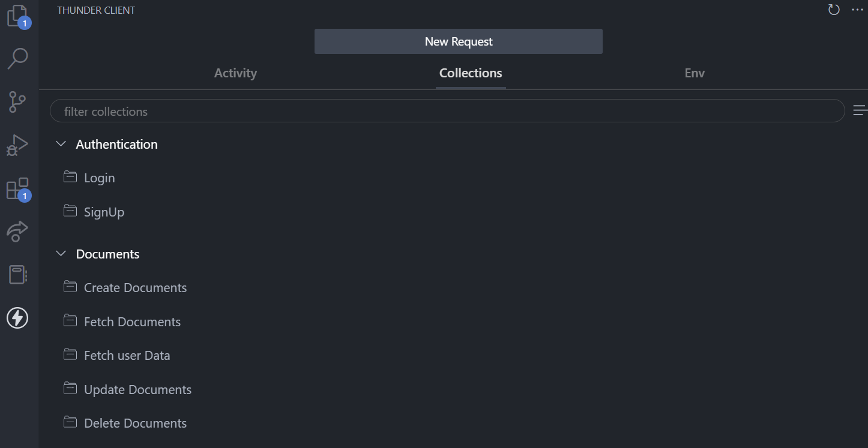This screenshot has width=868, height=448.
Task: Select the Fetch user Data request
Action: 127,356
